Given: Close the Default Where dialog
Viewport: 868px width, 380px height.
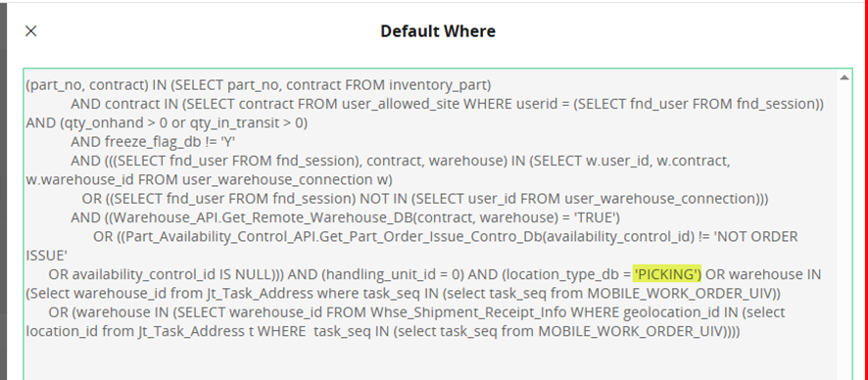Looking at the screenshot, I should coord(31,31).
